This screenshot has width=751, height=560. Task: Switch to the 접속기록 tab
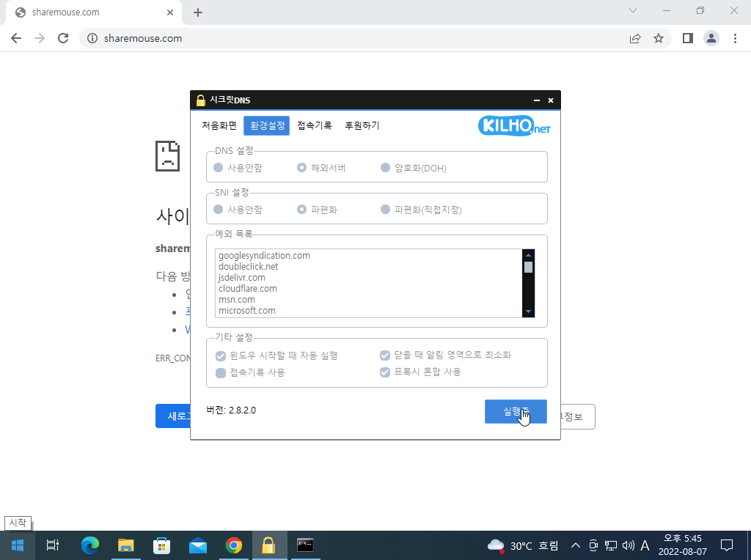click(315, 125)
